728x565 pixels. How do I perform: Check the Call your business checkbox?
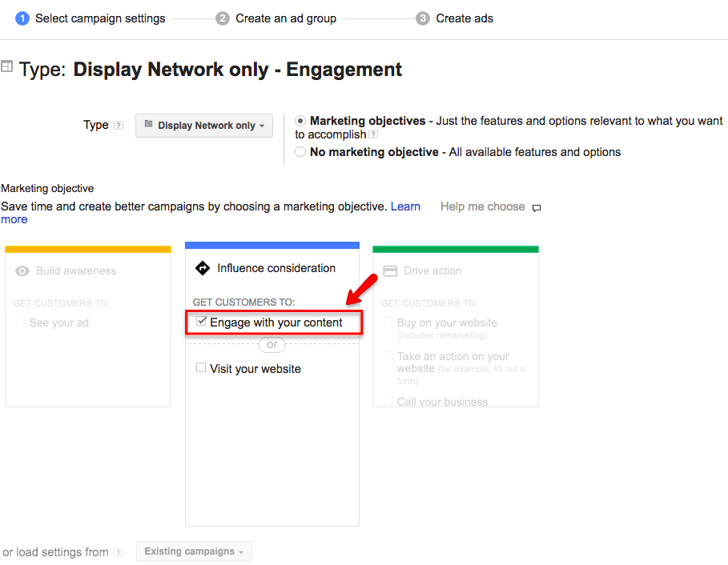click(x=388, y=400)
